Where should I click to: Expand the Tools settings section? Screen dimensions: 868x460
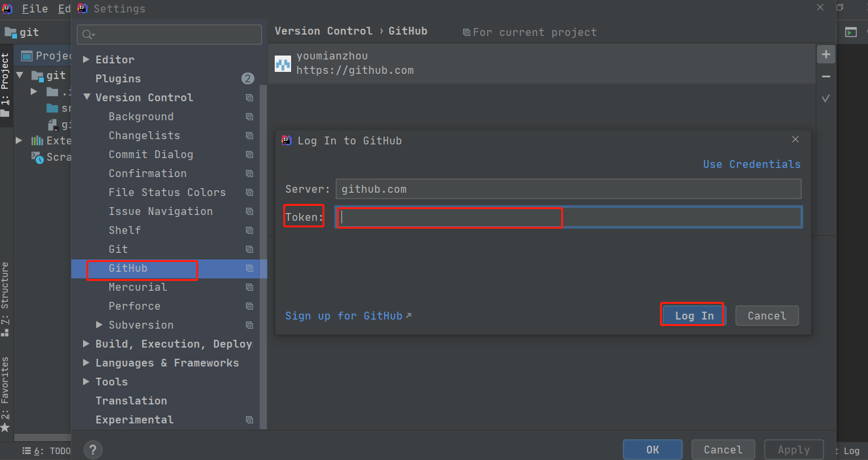point(86,382)
